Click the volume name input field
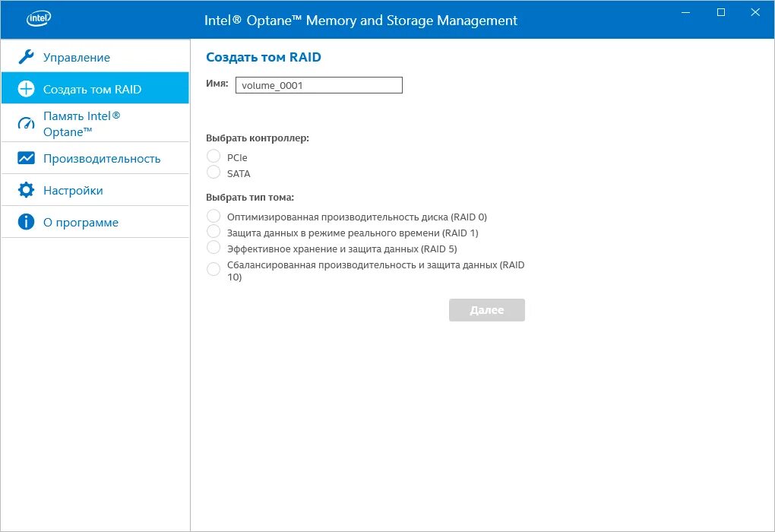Screen dimensions: 775x532 pyautogui.click(x=318, y=85)
